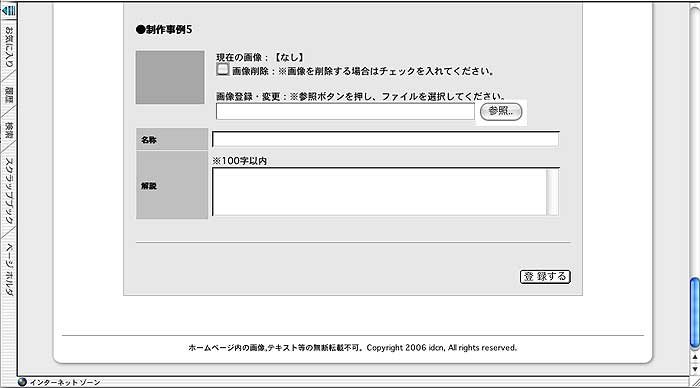Click the 解説 text area scrollbar
This screenshot has height=388, width=700.
[553, 192]
